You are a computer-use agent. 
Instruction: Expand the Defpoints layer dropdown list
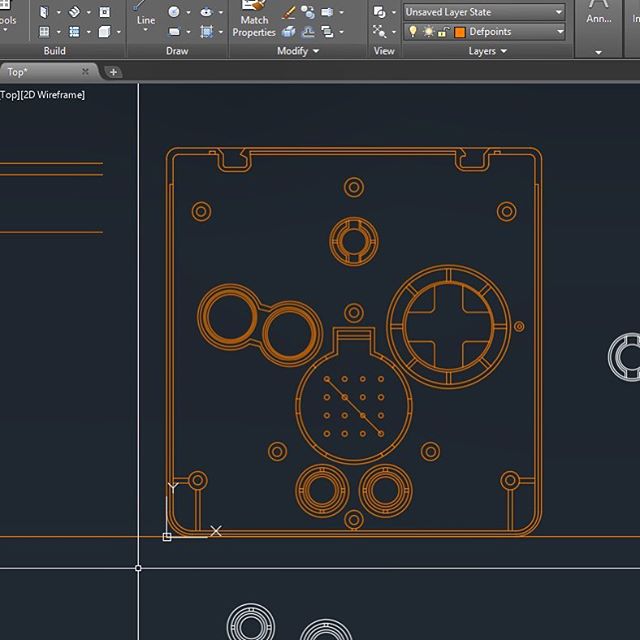558,32
